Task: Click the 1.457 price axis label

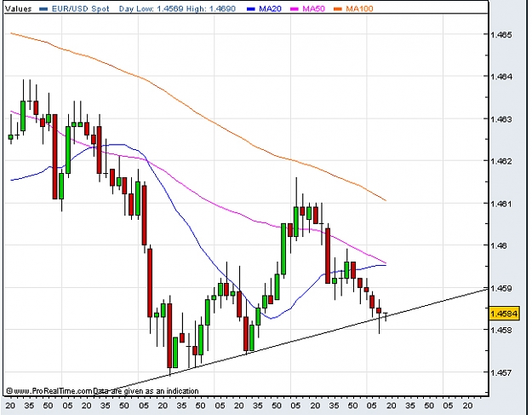Action: pos(501,372)
